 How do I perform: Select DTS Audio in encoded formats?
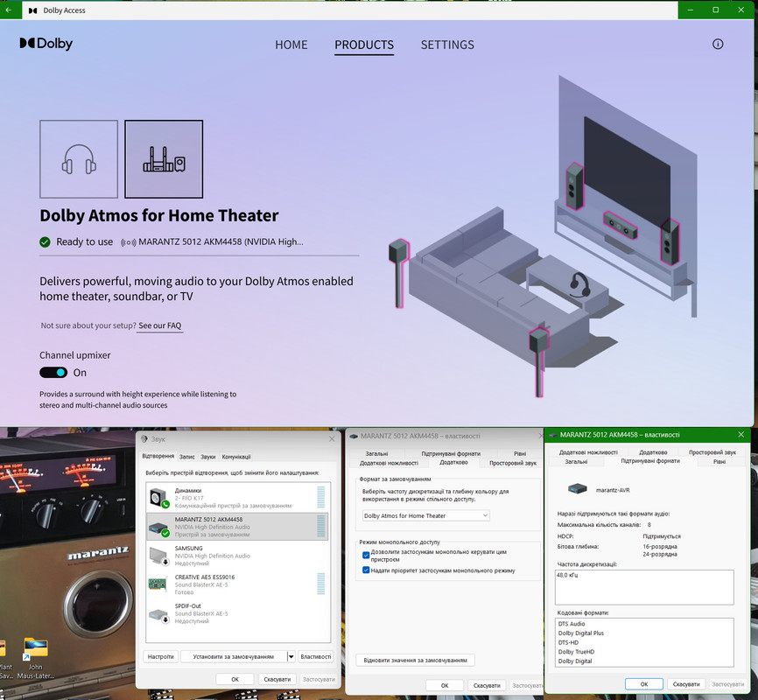pos(572,624)
